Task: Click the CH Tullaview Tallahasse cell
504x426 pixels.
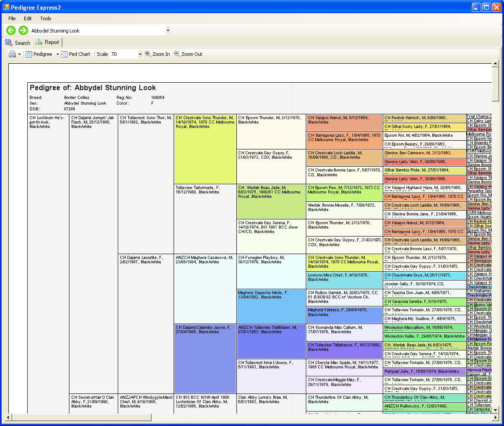Action: point(344,350)
